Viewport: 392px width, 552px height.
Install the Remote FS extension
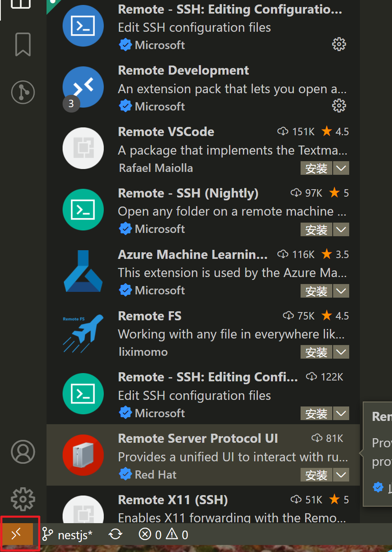(x=316, y=352)
